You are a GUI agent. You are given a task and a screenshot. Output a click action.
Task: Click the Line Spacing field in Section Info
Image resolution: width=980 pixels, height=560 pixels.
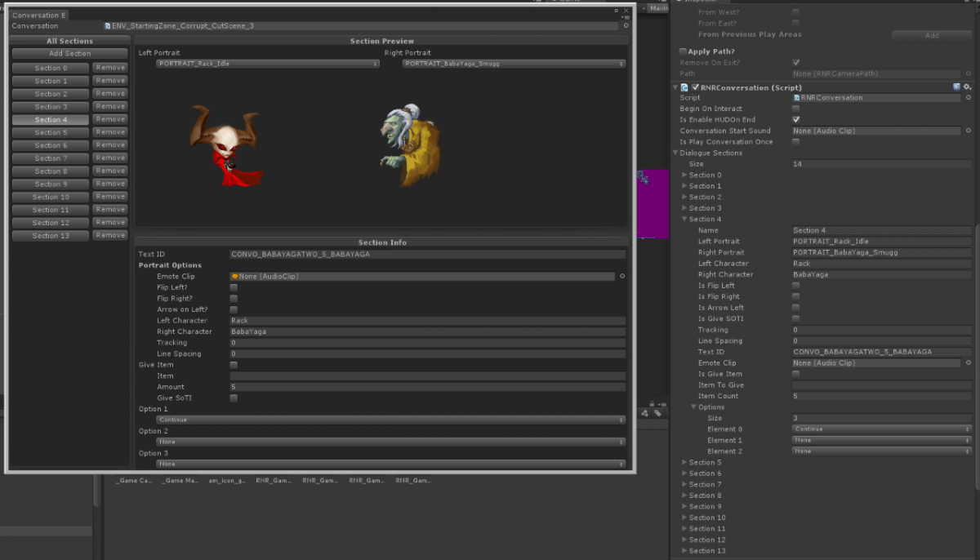428,354
